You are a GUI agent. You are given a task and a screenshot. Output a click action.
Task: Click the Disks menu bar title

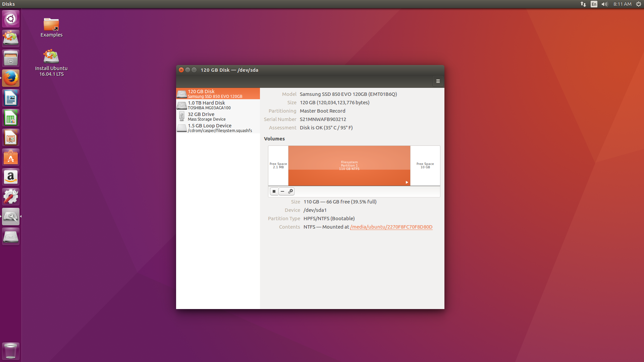pos(8,4)
